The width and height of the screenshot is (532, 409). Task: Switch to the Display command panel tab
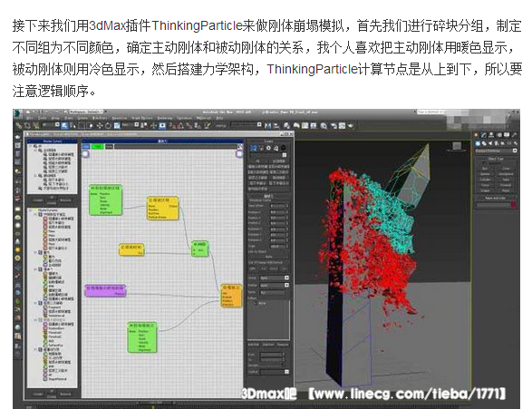click(x=507, y=135)
